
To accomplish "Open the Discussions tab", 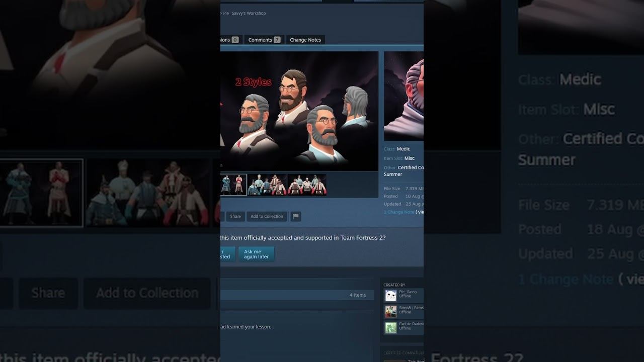I will 231,40.
